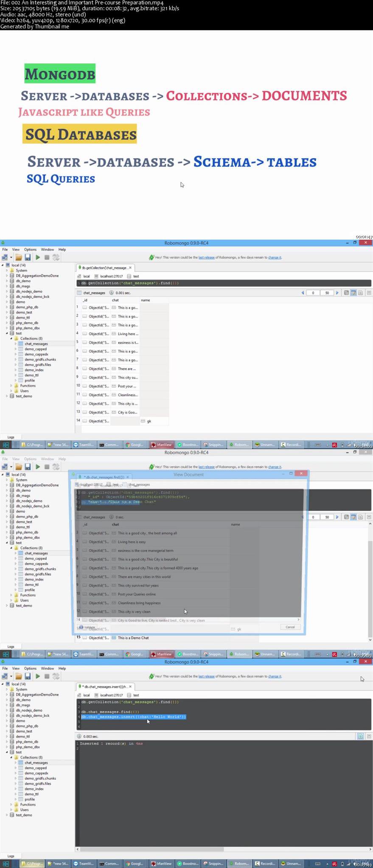Click Cancel button in View Document dialog
This screenshot has height=868, width=373.
tap(290, 627)
